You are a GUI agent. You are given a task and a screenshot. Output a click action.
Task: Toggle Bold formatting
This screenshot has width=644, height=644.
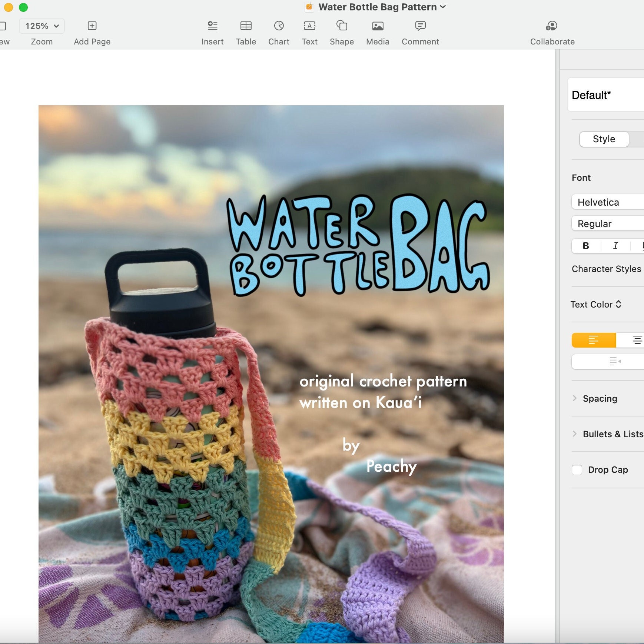(x=586, y=246)
